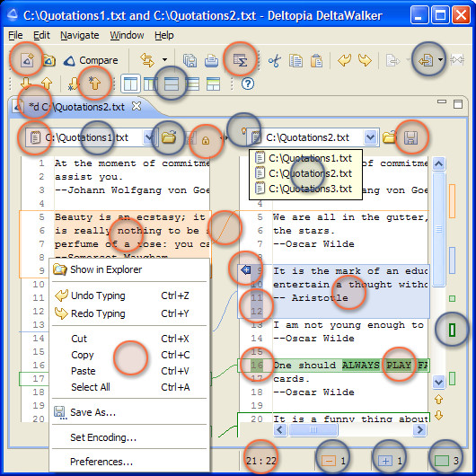Viewport: 476px width, 476px height.
Task: Click the copy-to-left toolbar icon
Action: 426,60
